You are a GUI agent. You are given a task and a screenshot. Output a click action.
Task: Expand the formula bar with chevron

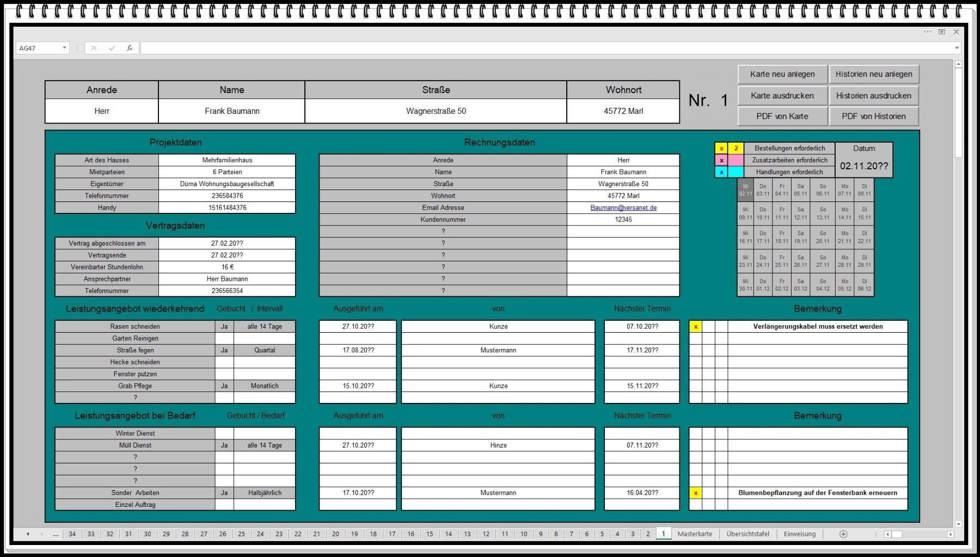pyautogui.click(x=957, y=48)
